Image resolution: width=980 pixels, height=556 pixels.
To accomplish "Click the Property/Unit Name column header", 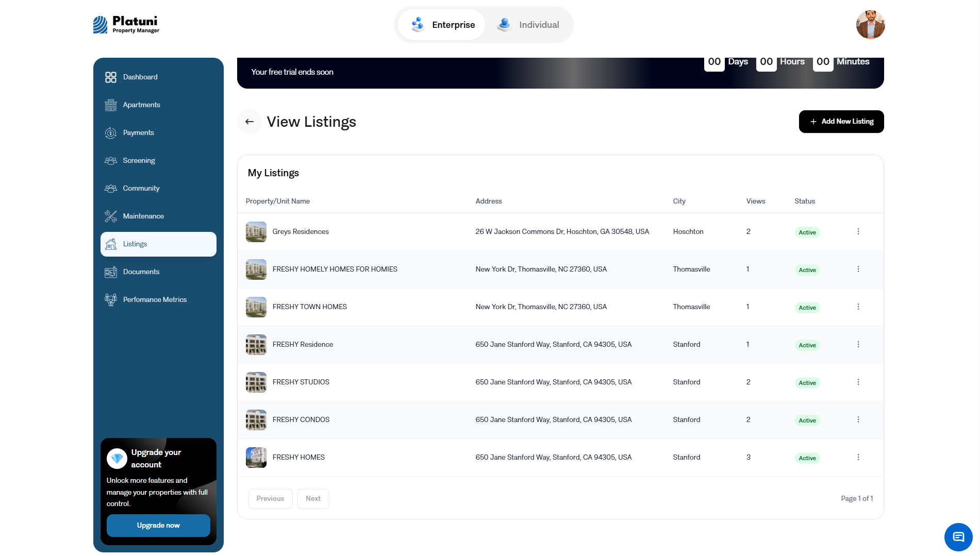I will tap(278, 201).
